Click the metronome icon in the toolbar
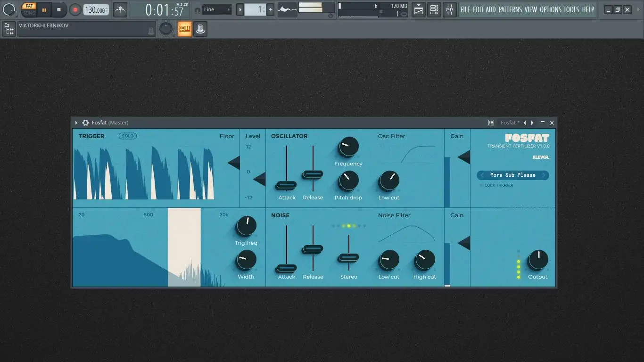Viewport: 644px width, 362px height. [x=120, y=9]
